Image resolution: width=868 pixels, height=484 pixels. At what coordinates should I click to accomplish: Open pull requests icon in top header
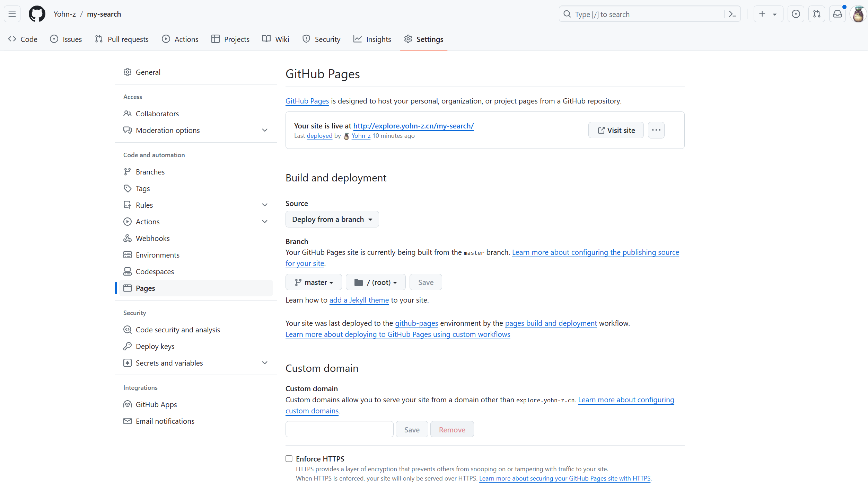coord(817,14)
